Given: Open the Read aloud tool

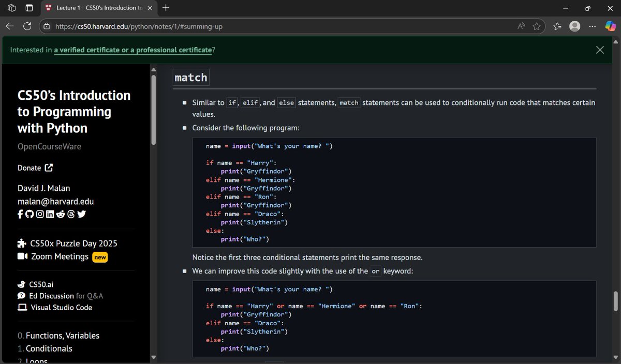Looking at the screenshot, I should (521, 26).
